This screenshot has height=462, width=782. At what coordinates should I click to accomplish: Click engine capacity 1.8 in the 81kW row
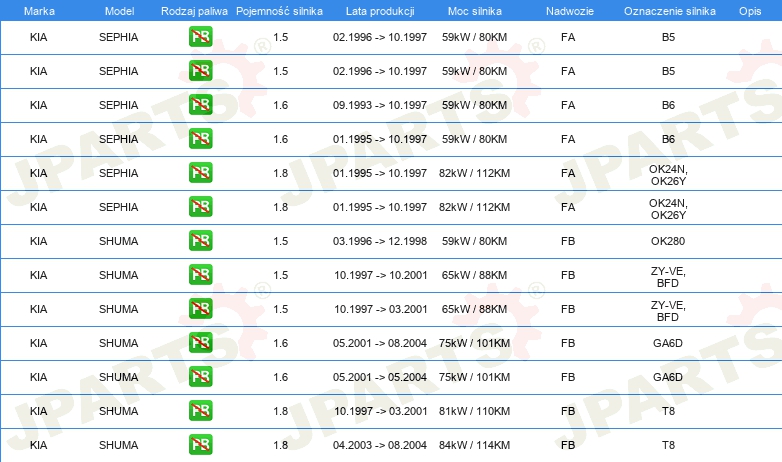click(281, 411)
